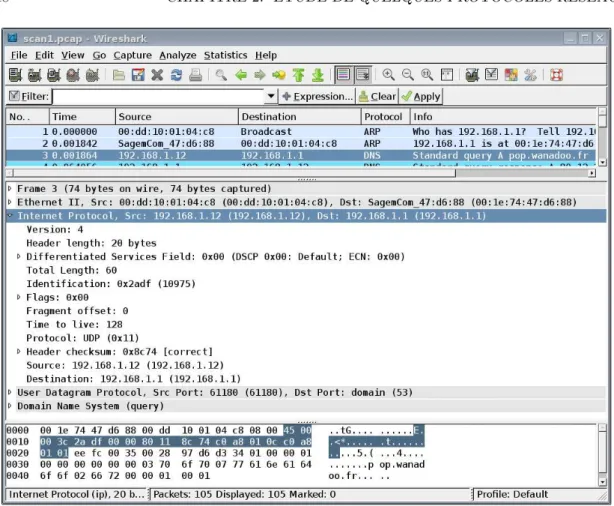Select packet 2 from SagemCom_47:d6:88
This screenshot has width=614, height=506.
[302, 144]
